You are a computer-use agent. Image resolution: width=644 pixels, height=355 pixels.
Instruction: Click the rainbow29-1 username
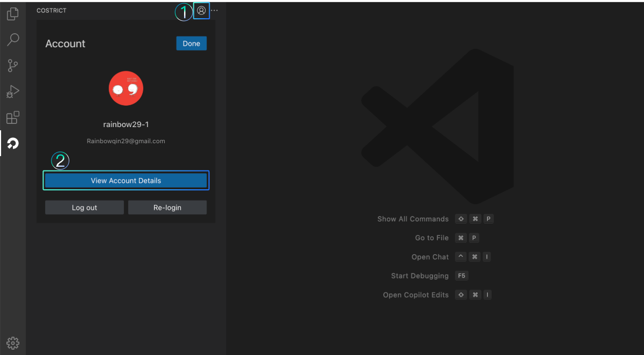click(126, 124)
